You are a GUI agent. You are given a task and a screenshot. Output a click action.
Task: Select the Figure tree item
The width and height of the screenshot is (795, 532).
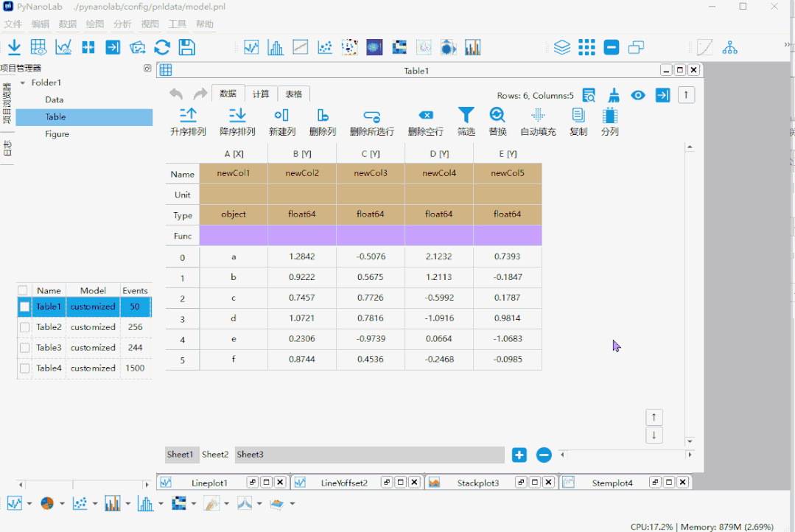click(x=57, y=134)
